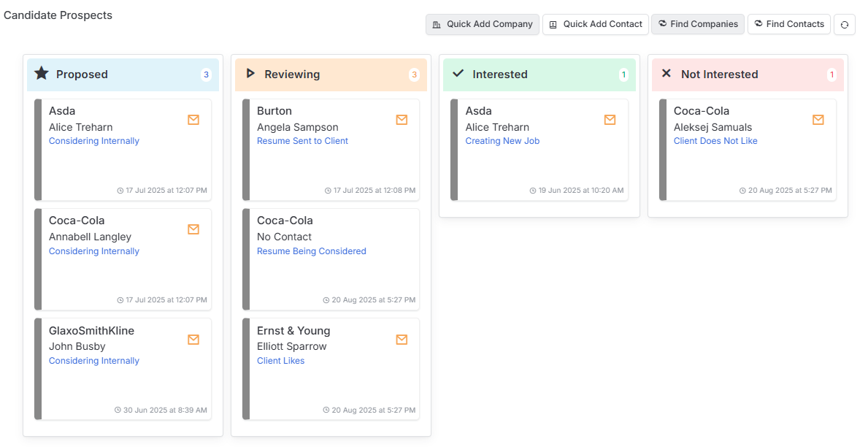Click Client Does Not Like link
Image resolution: width=868 pixels, height=447 pixels.
715,141
